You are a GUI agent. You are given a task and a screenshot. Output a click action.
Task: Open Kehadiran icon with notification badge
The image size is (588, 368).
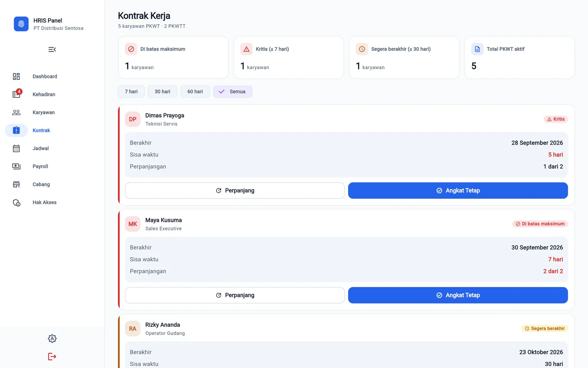(17, 94)
